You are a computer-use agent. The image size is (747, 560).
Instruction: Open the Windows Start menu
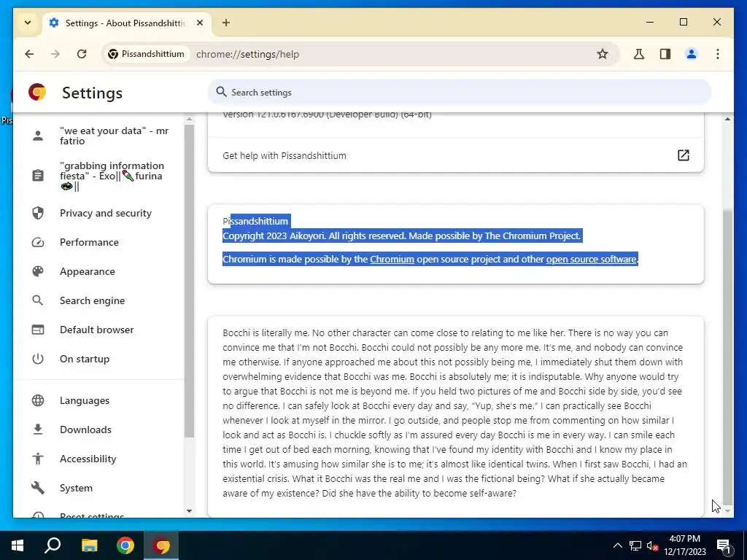coord(18,545)
